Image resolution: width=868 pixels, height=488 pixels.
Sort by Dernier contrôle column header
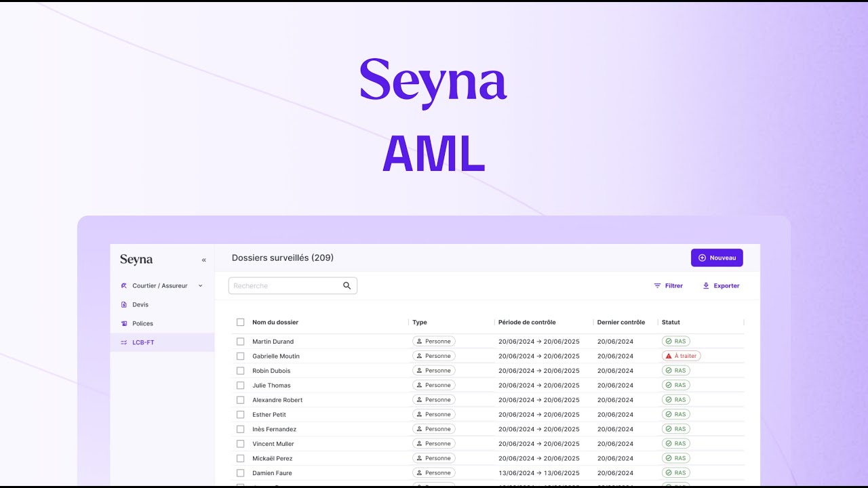621,323
